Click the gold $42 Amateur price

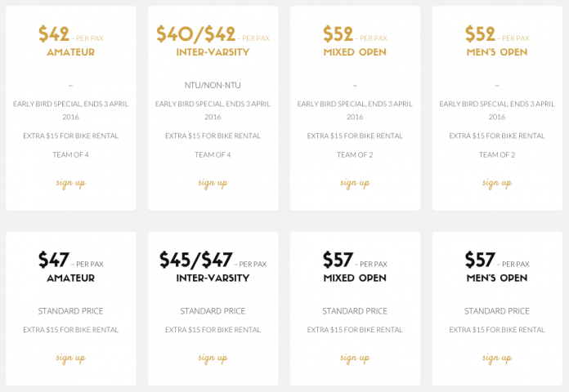54,34
